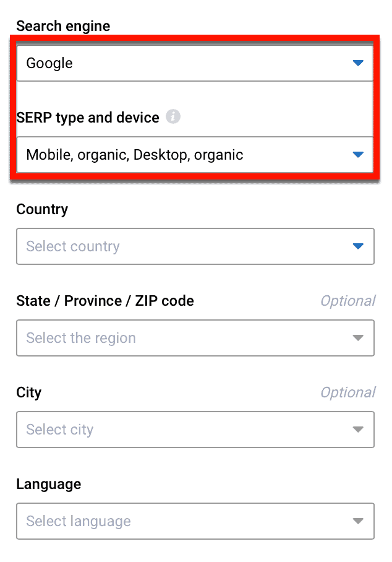Open the Select city dropdown
This screenshot has width=392, height=562.
click(x=195, y=430)
